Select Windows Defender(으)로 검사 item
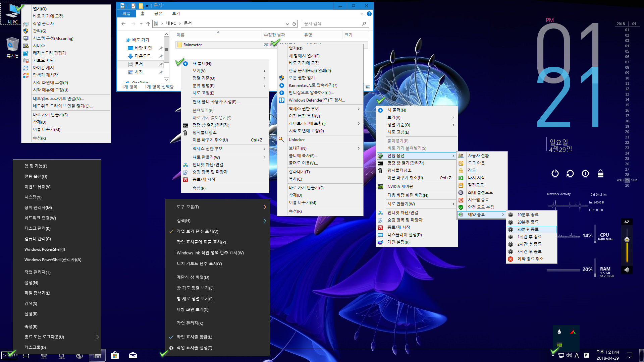The width and height of the screenshot is (644, 362). point(320,100)
